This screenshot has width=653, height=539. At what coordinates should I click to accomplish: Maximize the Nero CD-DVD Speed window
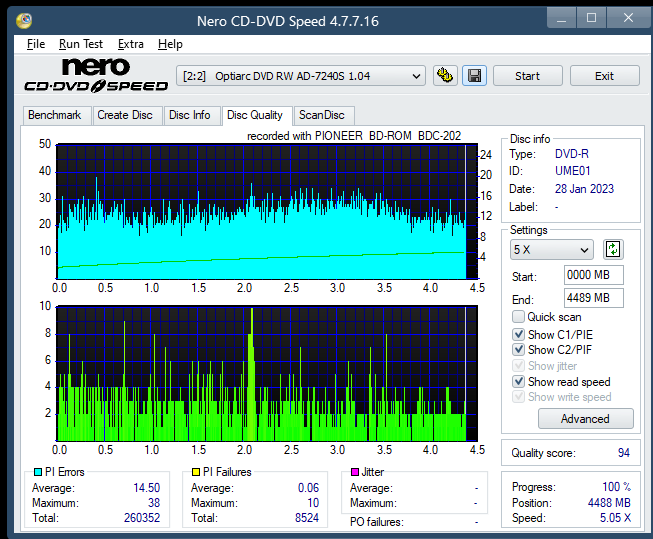click(x=591, y=18)
